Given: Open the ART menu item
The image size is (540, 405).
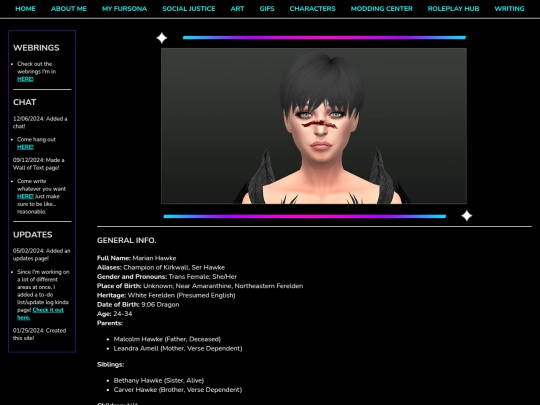Looking at the screenshot, I should click(237, 9).
